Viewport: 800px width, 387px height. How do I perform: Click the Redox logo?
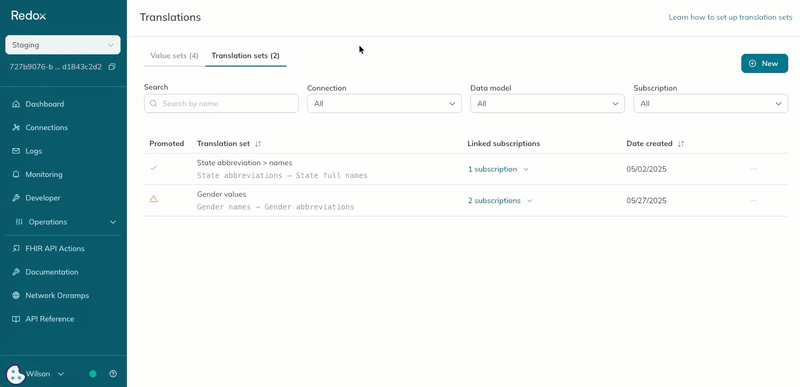[x=29, y=16]
